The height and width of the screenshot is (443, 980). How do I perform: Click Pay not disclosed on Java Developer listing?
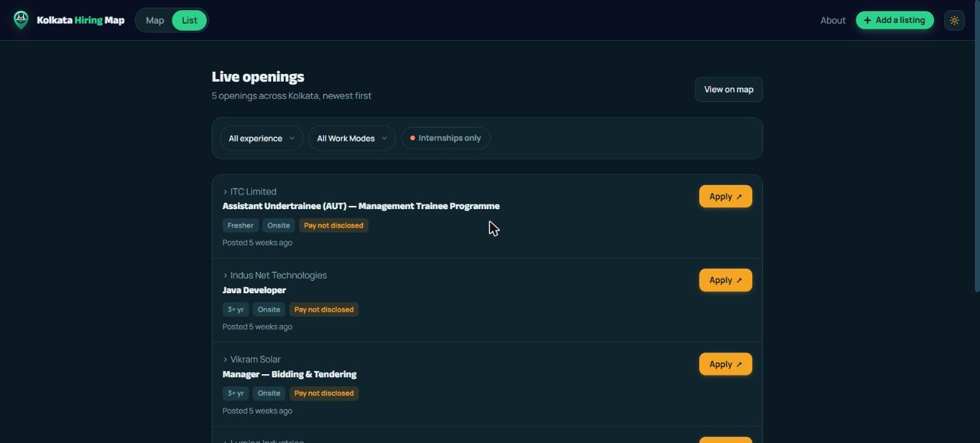pos(324,310)
